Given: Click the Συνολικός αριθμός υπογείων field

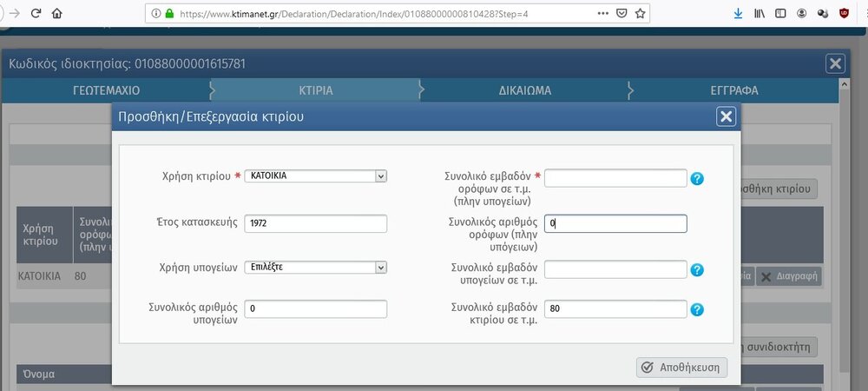Looking at the screenshot, I should 316,309.
